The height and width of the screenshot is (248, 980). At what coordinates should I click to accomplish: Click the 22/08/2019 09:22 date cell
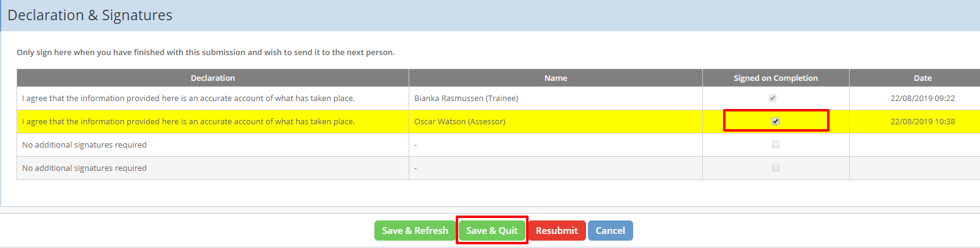pyautogui.click(x=922, y=99)
